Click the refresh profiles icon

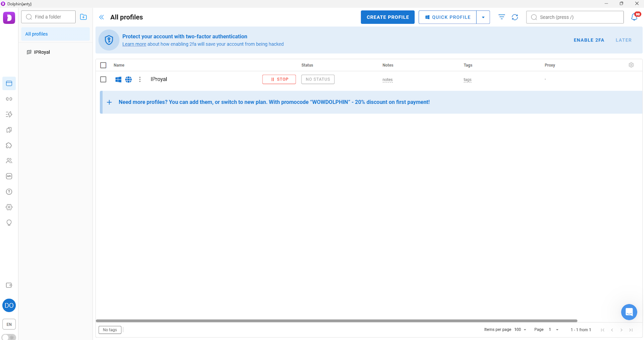coord(515,17)
